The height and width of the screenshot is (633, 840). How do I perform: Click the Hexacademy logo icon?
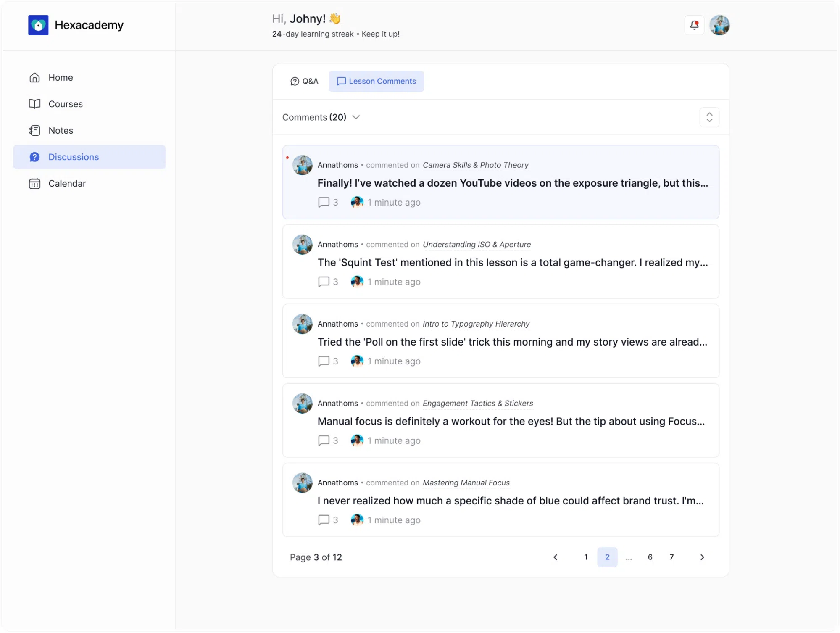pos(38,25)
